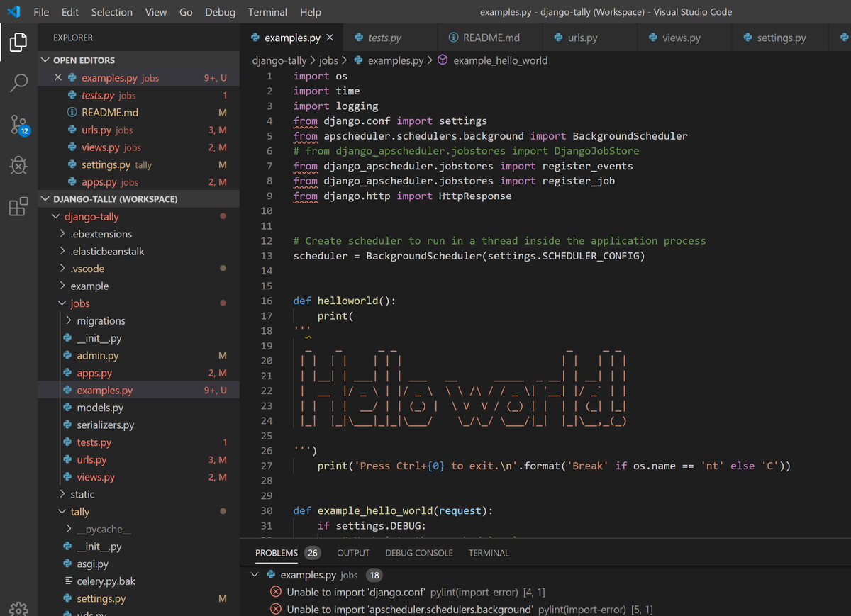Open the Edit menu

tap(70, 12)
